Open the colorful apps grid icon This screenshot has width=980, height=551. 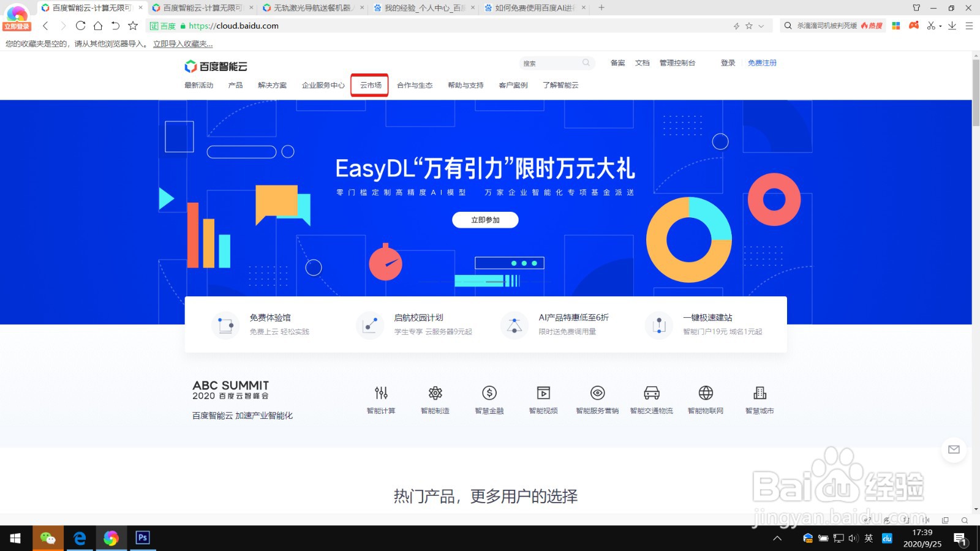pos(896,26)
